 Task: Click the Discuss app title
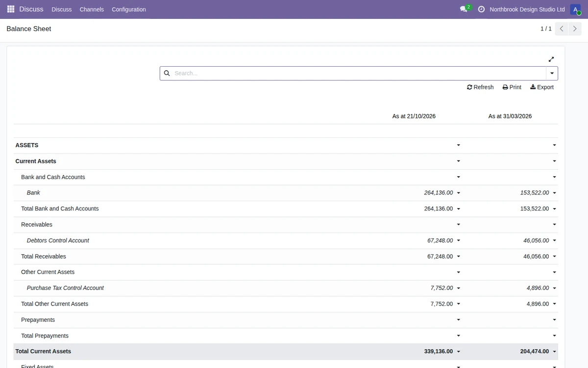pos(31,9)
